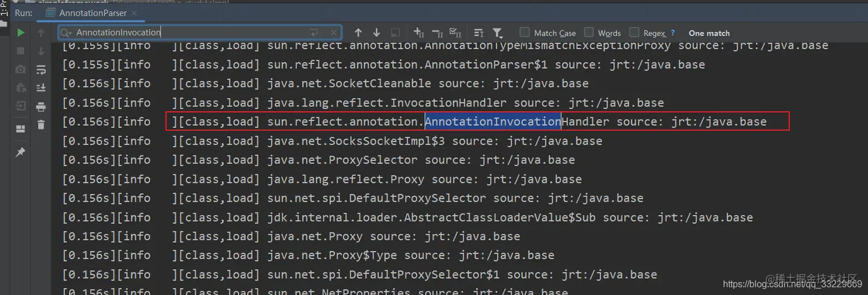Toggle soft-wrap icon in console gutter

pyautogui.click(x=41, y=70)
